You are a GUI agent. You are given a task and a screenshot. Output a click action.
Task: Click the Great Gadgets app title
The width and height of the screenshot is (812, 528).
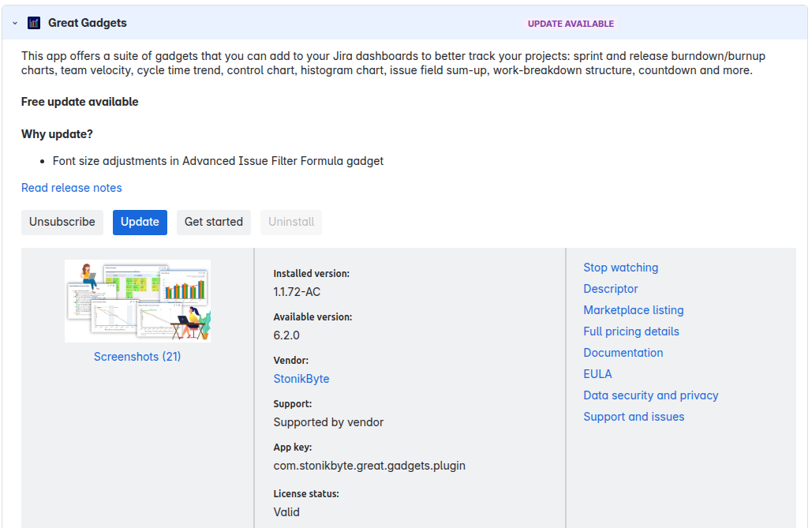point(87,23)
